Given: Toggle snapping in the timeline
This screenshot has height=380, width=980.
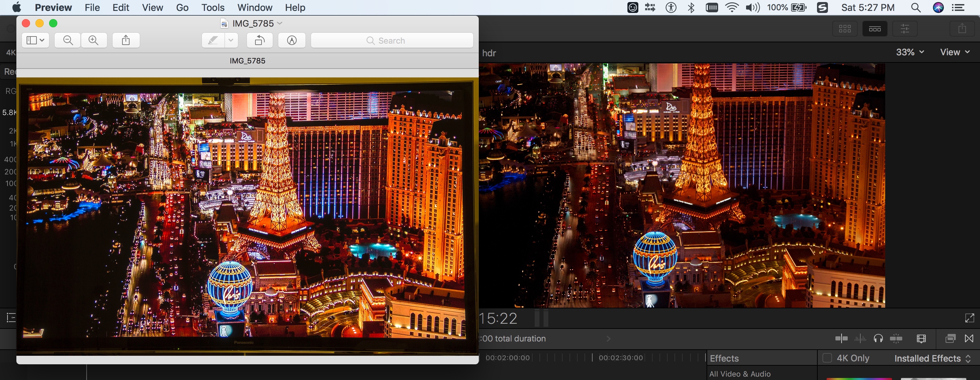Looking at the screenshot, I should [x=896, y=338].
